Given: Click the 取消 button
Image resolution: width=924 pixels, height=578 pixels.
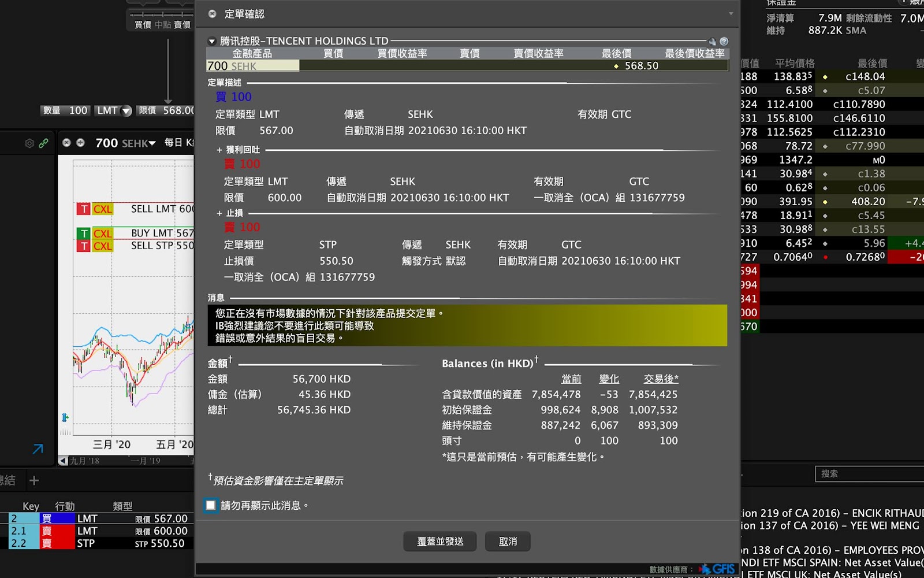Looking at the screenshot, I should click(x=508, y=542).
